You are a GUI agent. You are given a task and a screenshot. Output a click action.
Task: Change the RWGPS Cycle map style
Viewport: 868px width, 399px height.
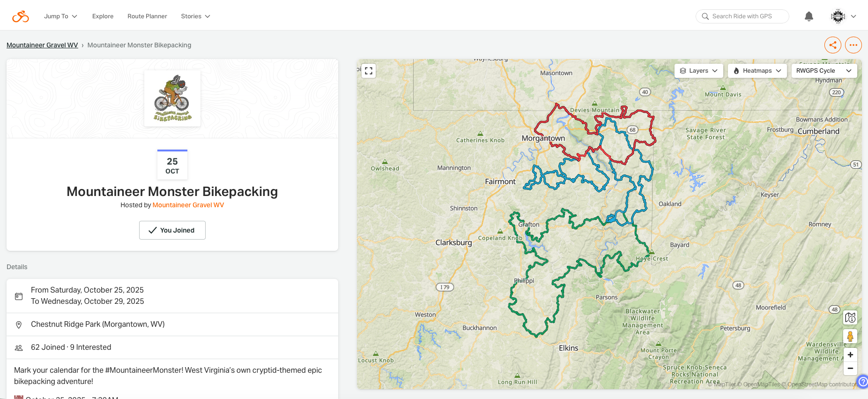click(x=823, y=71)
